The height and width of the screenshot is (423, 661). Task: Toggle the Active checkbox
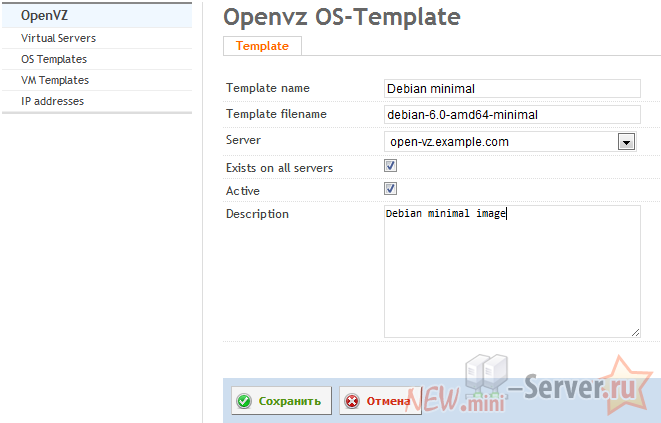click(x=391, y=188)
